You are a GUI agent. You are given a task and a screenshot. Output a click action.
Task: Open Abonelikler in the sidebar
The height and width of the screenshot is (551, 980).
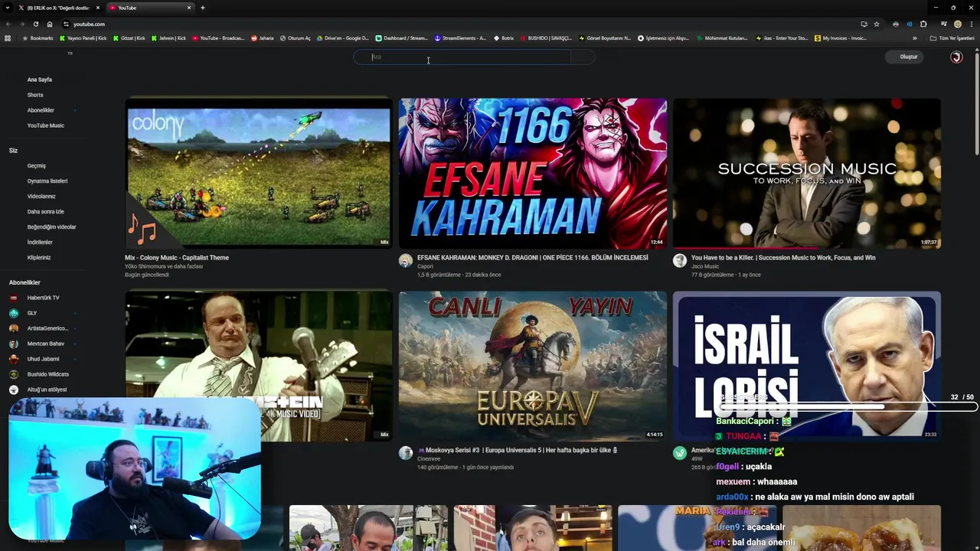tap(41, 110)
